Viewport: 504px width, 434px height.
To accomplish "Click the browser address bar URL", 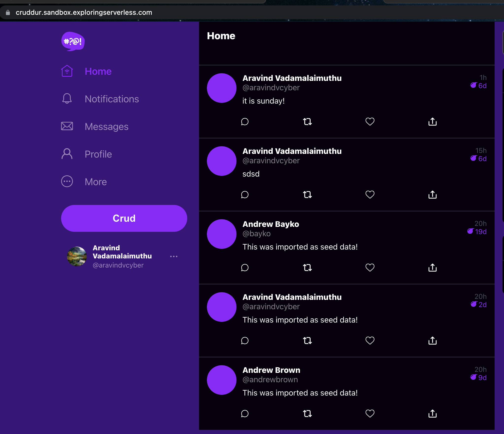I will pos(84,12).
